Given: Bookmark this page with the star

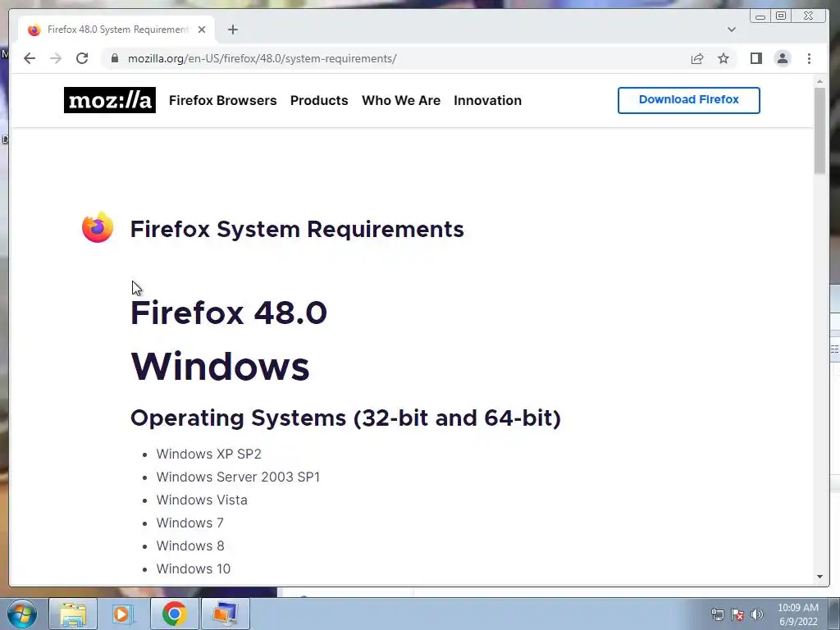Looking at the screenshot, I should click(x=724, y=58).
